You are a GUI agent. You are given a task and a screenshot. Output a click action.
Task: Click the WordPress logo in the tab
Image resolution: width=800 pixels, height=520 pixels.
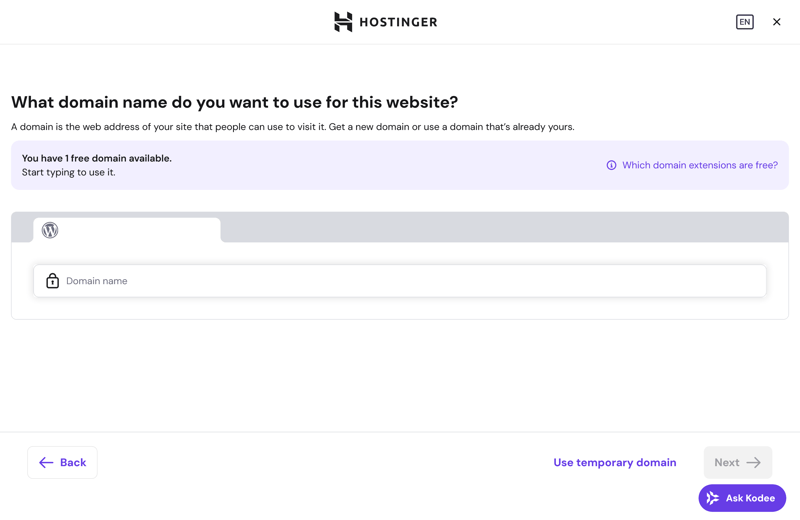point(50,230)
